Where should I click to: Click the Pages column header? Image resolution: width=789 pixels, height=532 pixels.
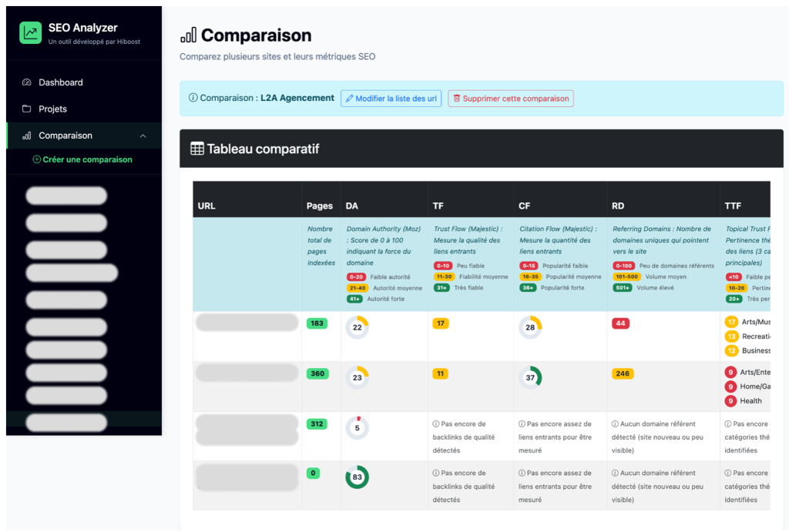click(x=320, y=206)
